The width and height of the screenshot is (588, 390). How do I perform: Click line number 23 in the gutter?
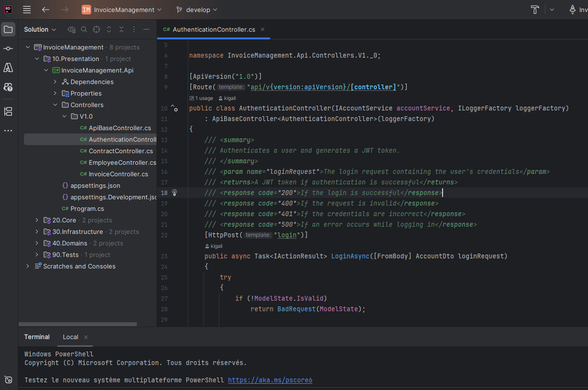click(x=164, y=256)
